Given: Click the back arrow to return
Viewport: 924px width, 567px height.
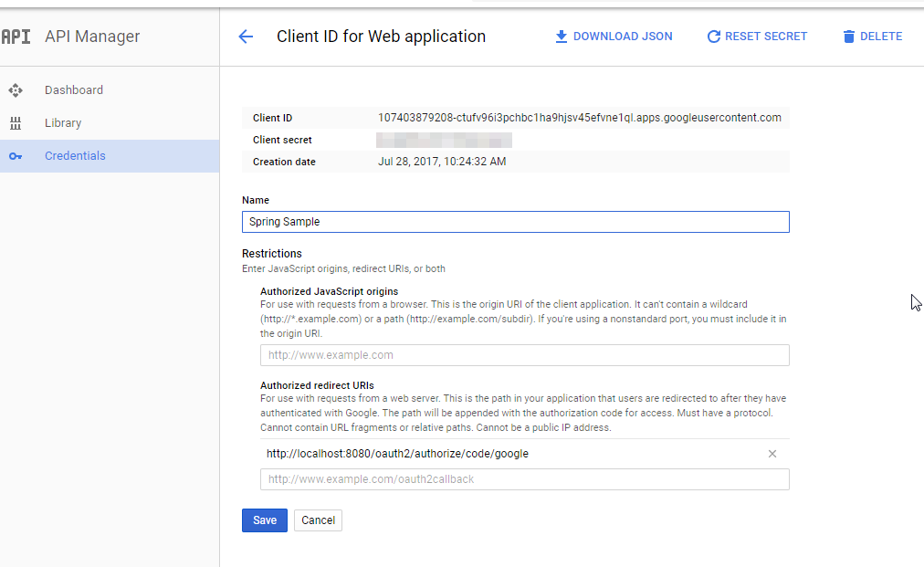Looking at the screenshot, I should click(x=245, y=37).
